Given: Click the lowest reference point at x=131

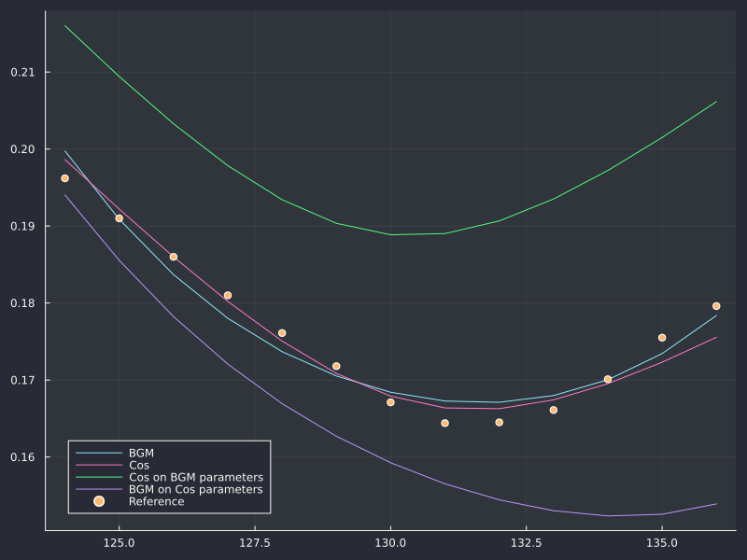Looking at the screenshot, I should point(445,423).
